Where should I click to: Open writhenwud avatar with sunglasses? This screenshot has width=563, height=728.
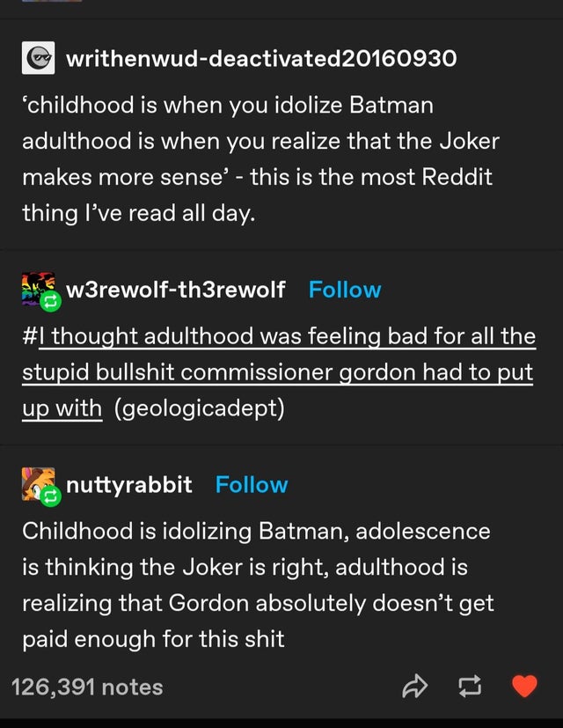tap(38, 57)
